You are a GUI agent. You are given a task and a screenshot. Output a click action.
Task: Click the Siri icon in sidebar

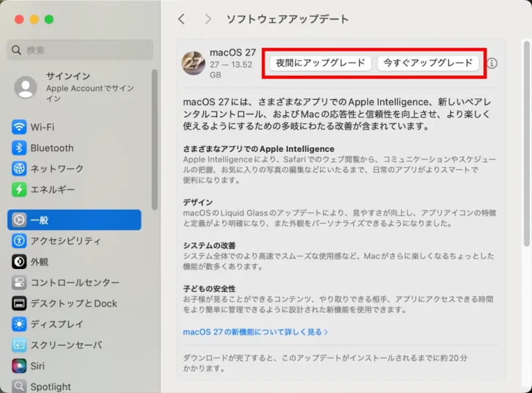click(x=19, y=366)
